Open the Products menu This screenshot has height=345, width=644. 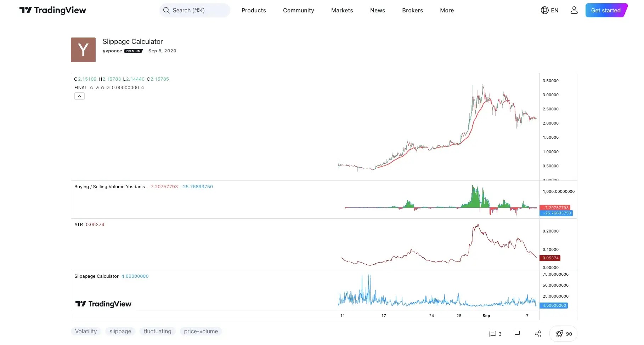(253, 10)
